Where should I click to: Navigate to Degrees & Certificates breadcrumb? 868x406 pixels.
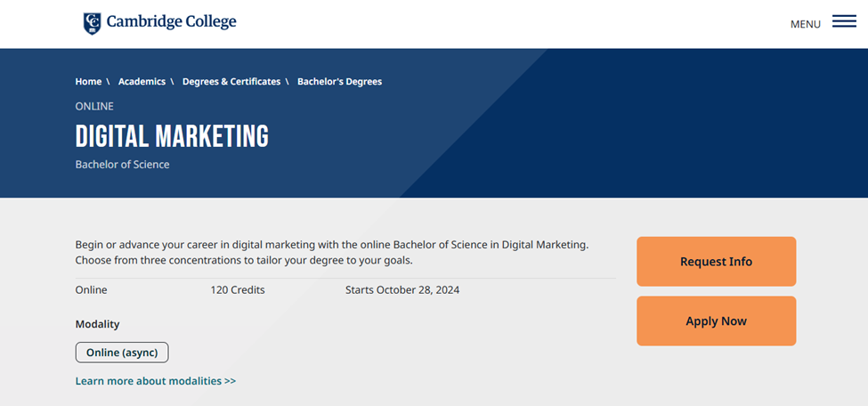click(231, 81)
